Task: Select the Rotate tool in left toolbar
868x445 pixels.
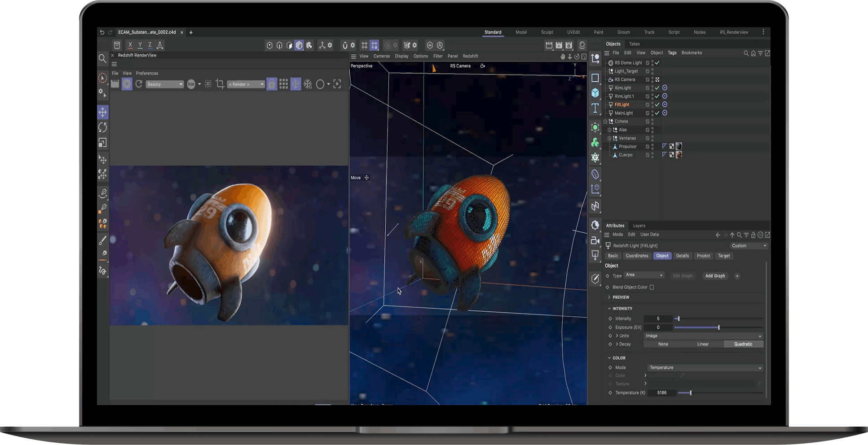Action: click(103, 127)
